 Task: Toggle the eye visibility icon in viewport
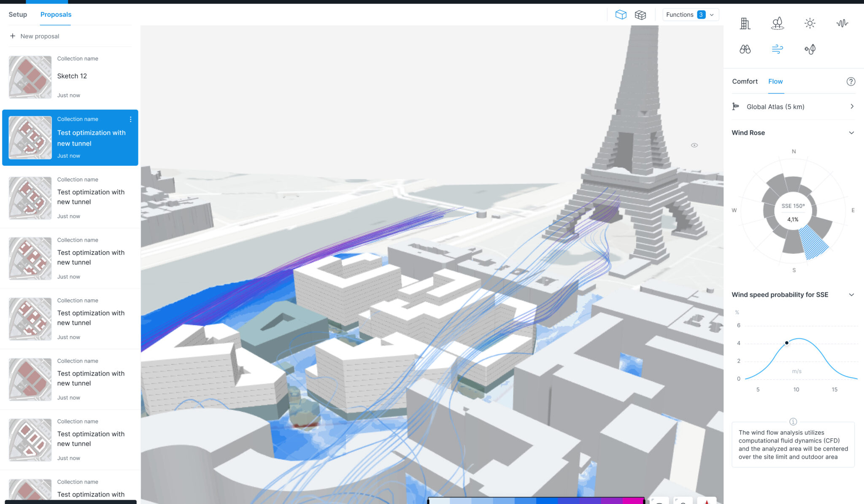tap(694, 145)
